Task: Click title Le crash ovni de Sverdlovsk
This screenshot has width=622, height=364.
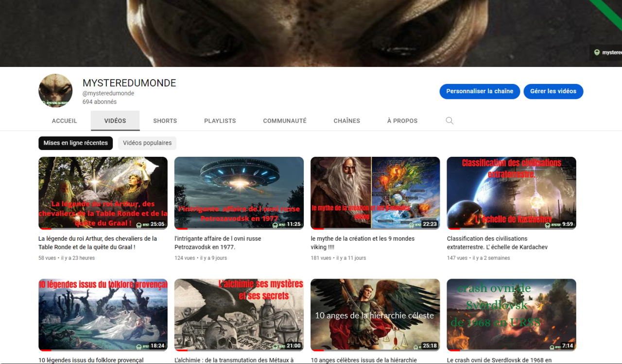Action: 499,360
